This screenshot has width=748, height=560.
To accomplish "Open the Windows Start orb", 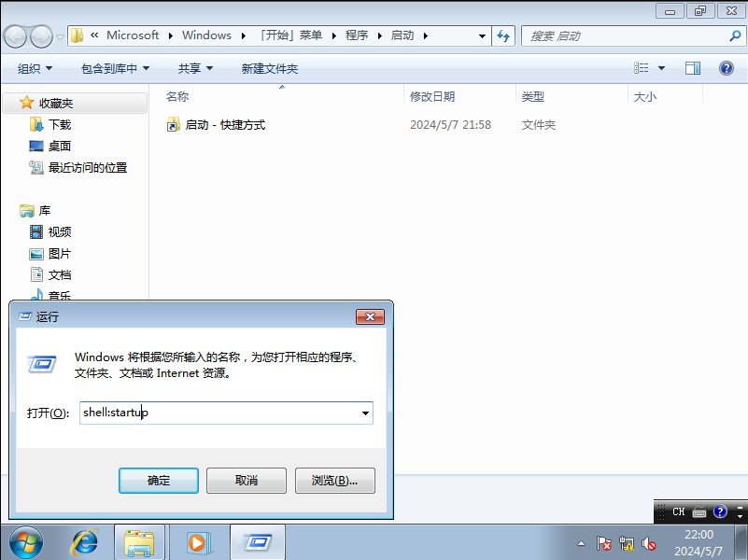I will click(x=26, y=542).
